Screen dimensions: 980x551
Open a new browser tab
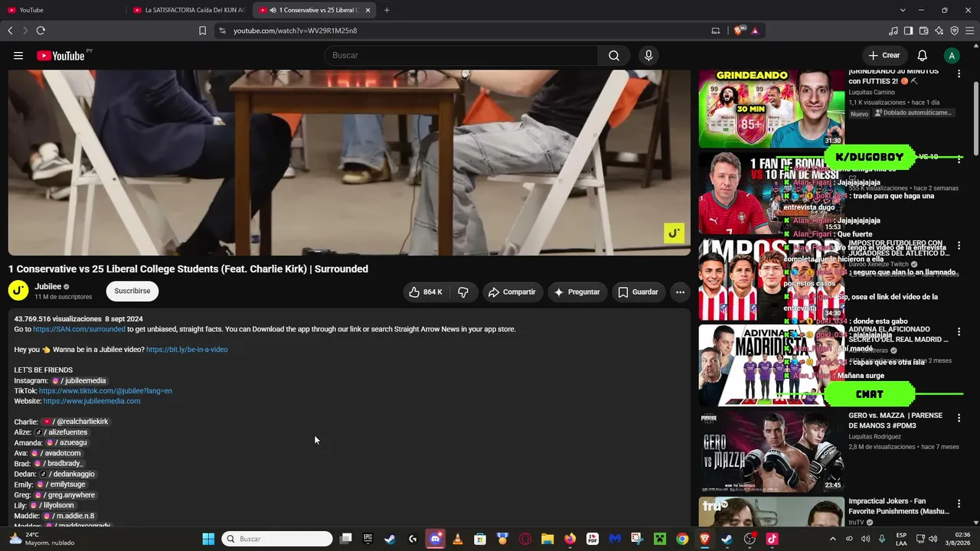[387, 10]
